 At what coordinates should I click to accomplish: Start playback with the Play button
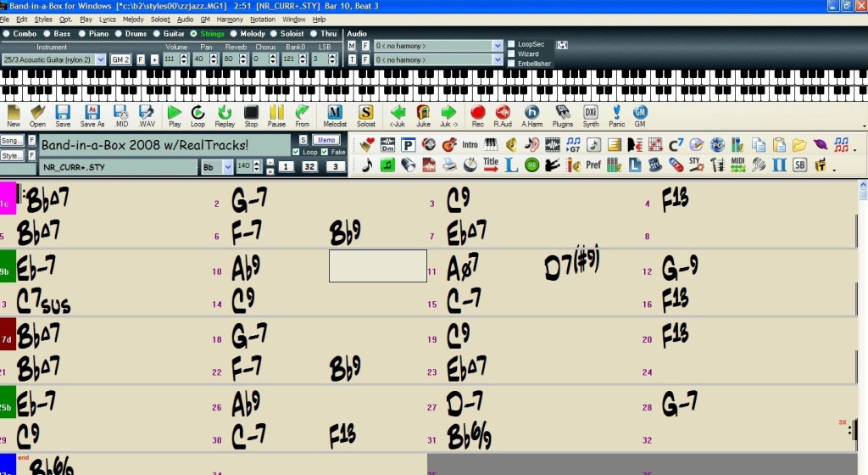(175, 115)
